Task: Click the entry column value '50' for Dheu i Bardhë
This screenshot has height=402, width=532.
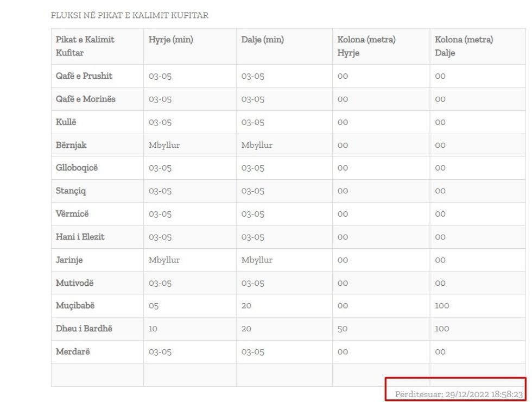Action: (x=342, y=329)
